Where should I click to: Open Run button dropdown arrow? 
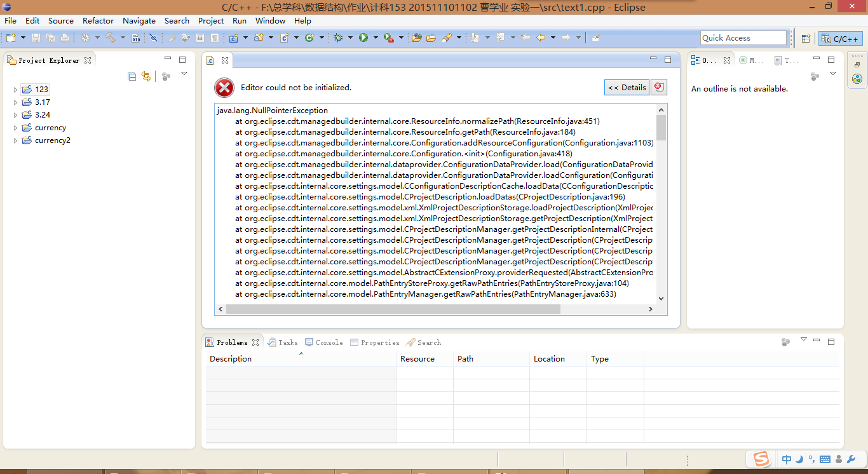click(x=376, y=38)
